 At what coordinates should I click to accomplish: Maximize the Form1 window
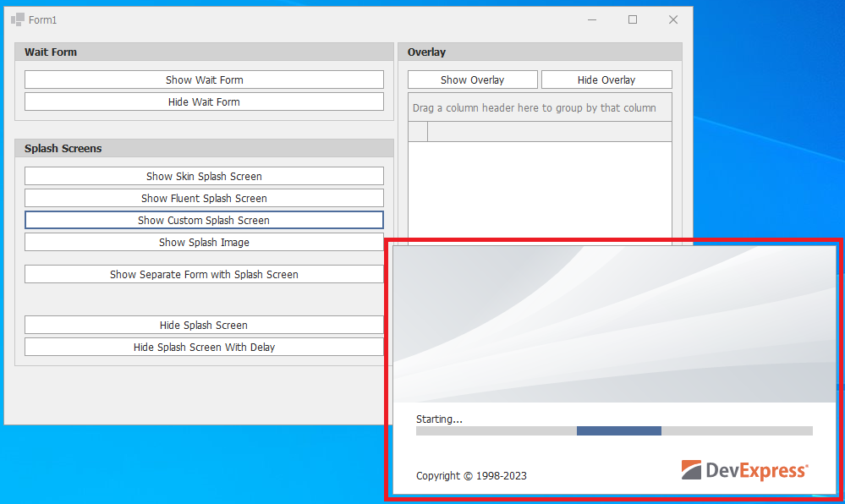coord(633,20)
